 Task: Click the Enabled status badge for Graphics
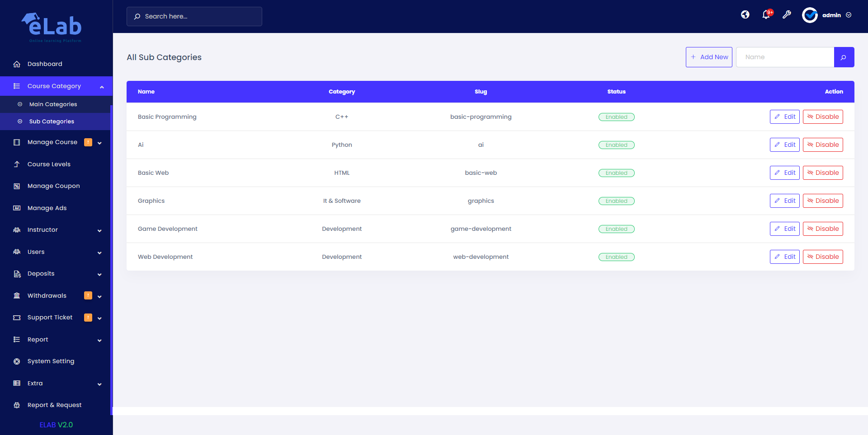coord(617,201)
